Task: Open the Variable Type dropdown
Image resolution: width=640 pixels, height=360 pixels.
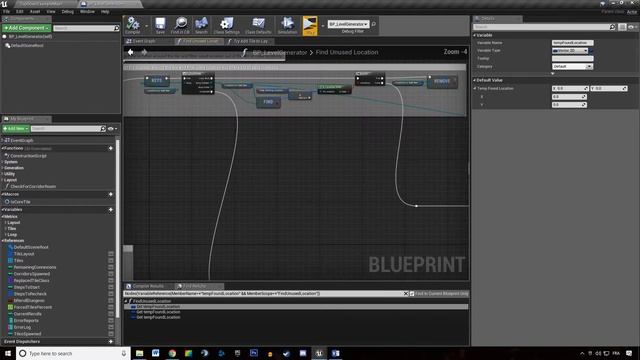Action: pyautogui.click(x=570, y=51)
